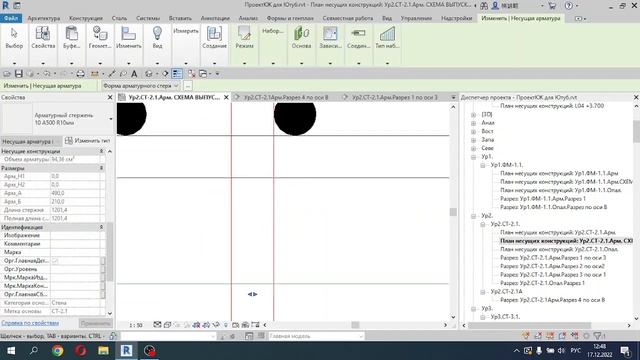The width and height of the screenshot is (640, 360).
Task: Open File Explorer on taskbar
Action: click(x=103, y=351)
